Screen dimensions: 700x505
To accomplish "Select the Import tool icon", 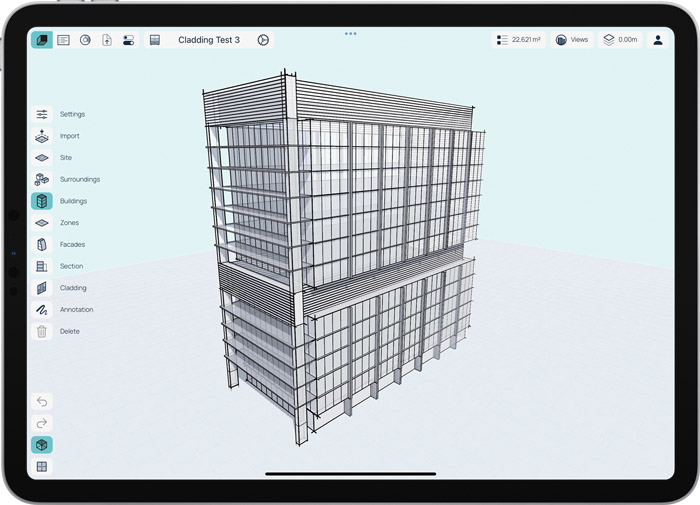I will (42, 136).
